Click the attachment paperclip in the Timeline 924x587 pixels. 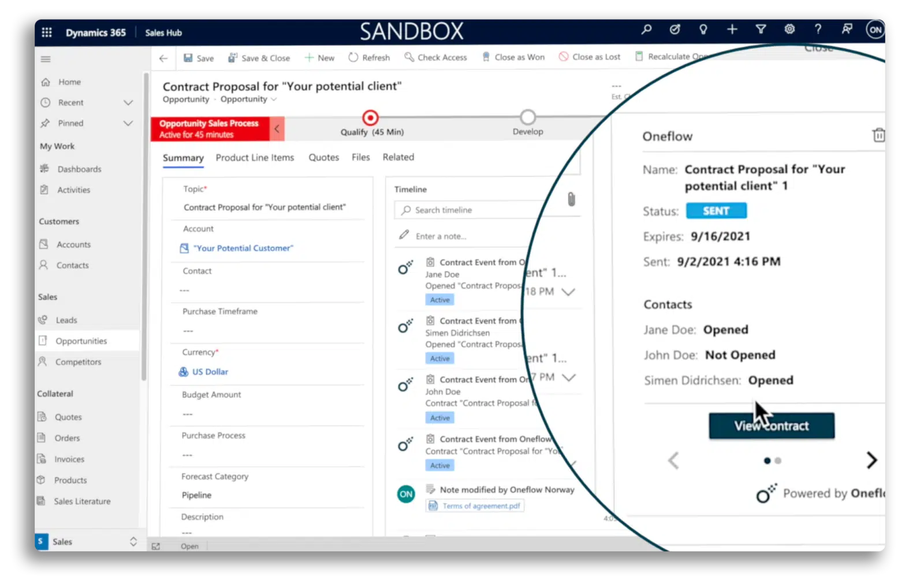[571, 199]
